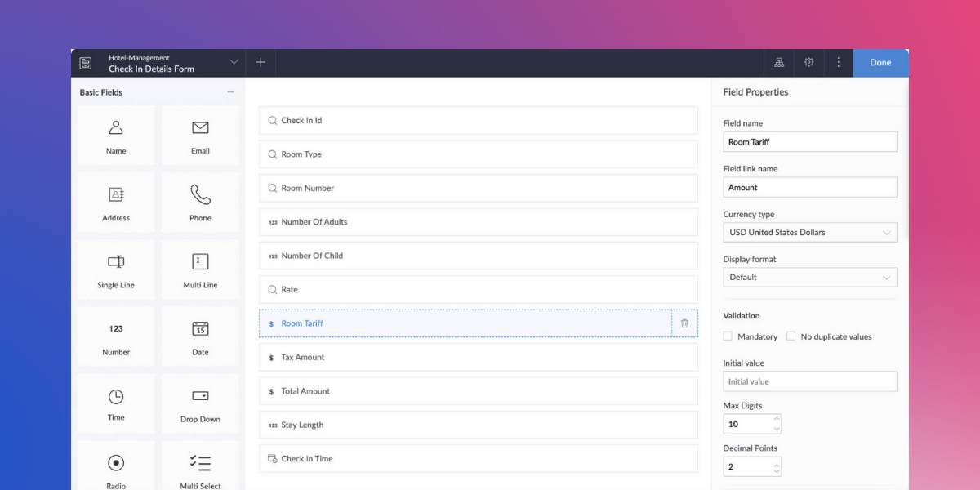The image size is (980, 490).
Task: Choose the Phone field icon
Action: click(200, 194)
